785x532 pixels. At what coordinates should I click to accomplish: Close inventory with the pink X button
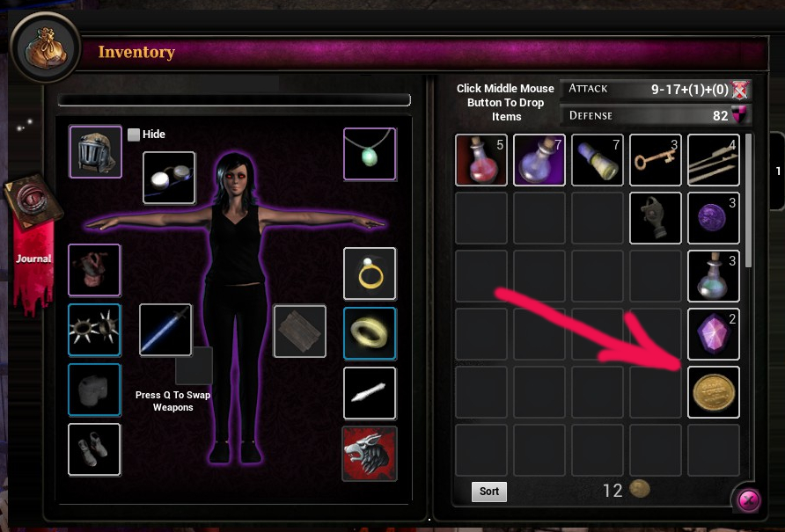(748, 499)
